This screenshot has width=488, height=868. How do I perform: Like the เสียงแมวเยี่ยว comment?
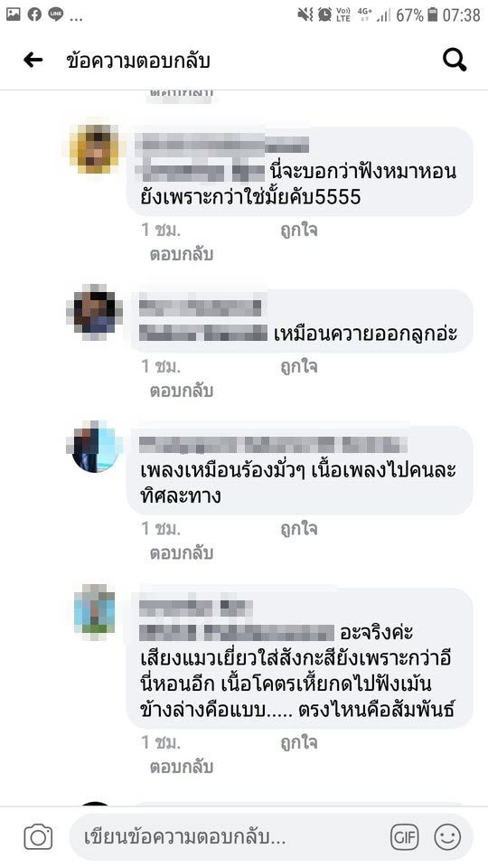299,742
